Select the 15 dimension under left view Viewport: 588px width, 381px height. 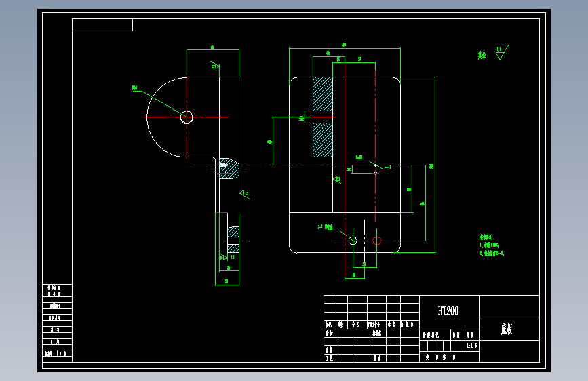tap(233, 257)
